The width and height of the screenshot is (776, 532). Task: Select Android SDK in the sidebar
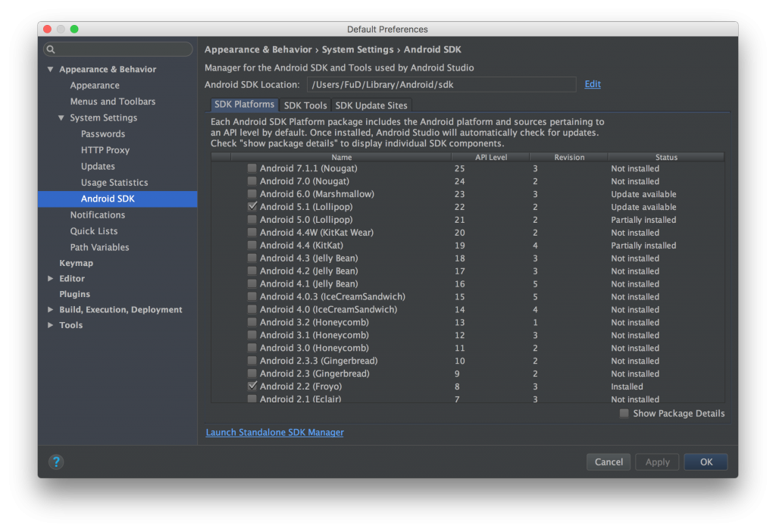[x=117, y=199]
